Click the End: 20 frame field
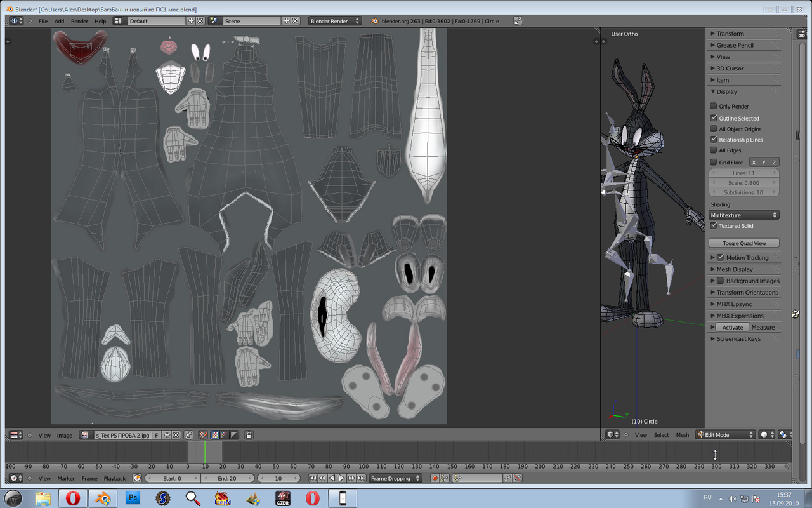 click(x=227, y=478)
